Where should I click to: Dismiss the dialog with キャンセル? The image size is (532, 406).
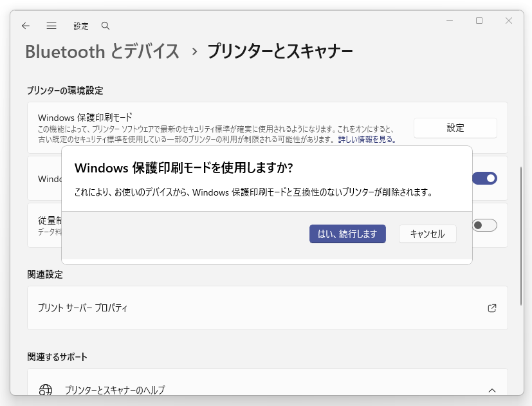click(427, 234)
